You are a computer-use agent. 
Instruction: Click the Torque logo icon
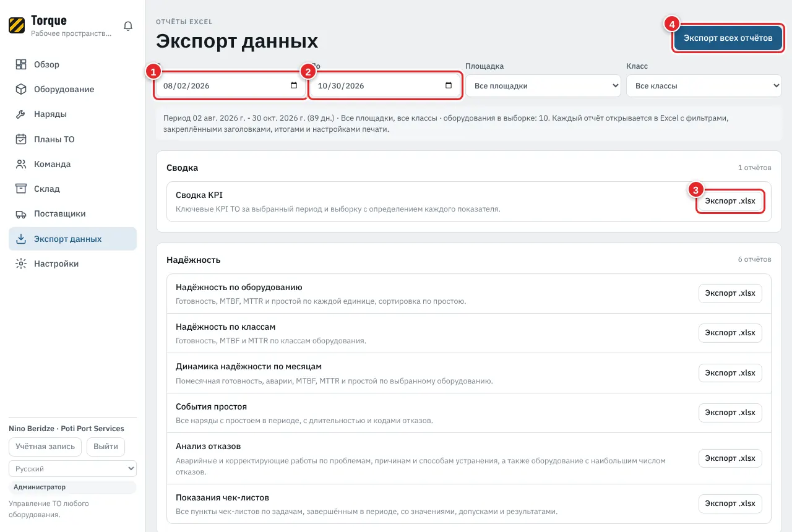[x=17, y=25]
